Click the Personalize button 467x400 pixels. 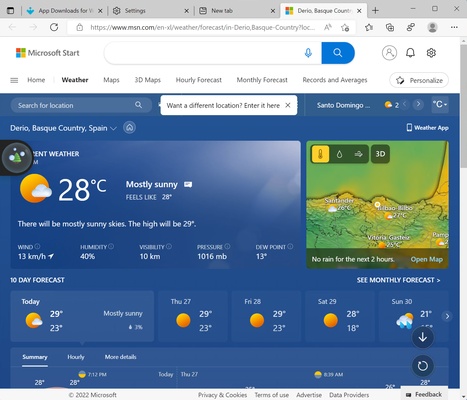(419, 80)
